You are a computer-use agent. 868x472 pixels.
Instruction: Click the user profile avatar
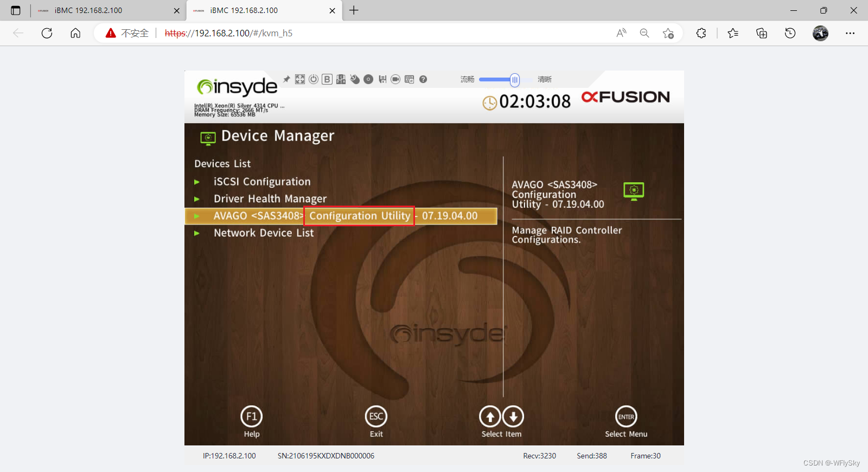coord(820,33)
